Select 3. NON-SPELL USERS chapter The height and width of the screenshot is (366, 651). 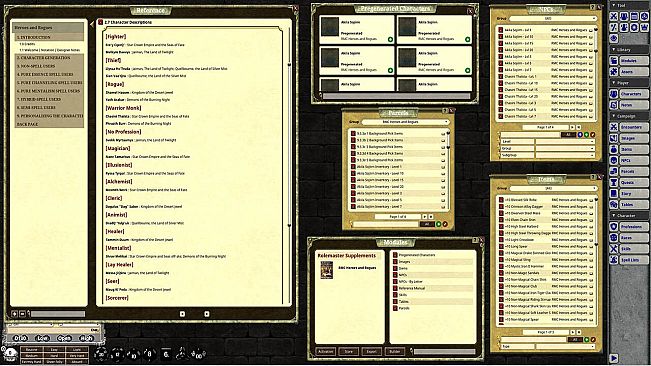pyautogui.click(x=49, y=66)
